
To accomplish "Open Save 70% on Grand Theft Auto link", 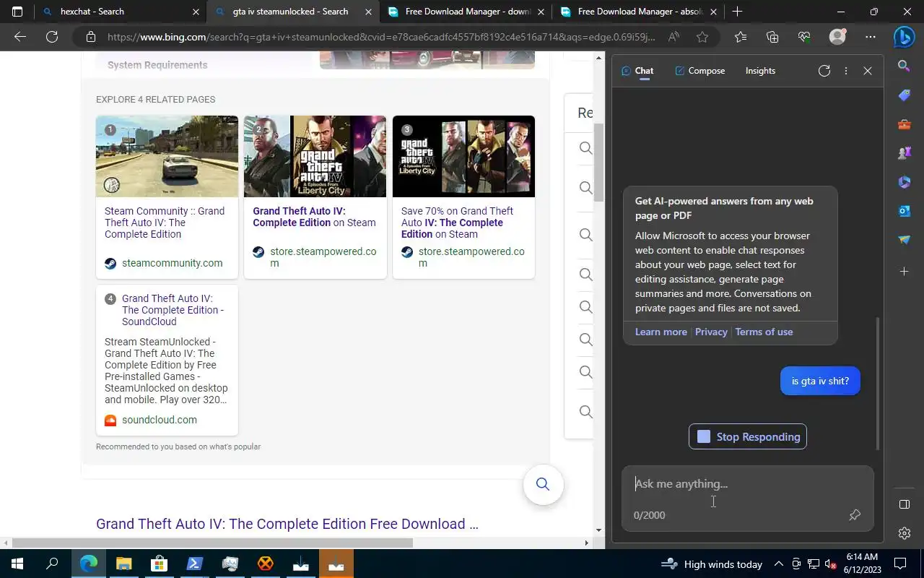I will (x=457, y=223).
